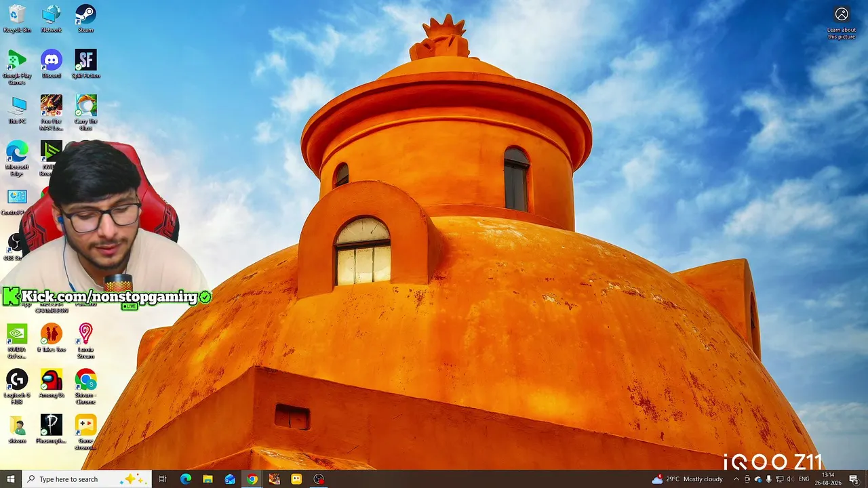Select the Discord desktop shortcut
Screen dimensions: 868x488
click(x=51, y=64)
